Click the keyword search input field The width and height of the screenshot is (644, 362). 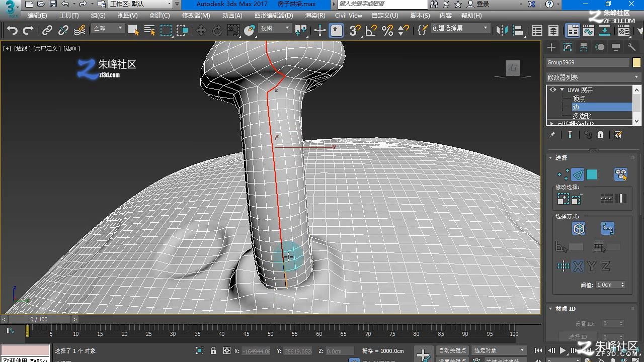point(383,4)
